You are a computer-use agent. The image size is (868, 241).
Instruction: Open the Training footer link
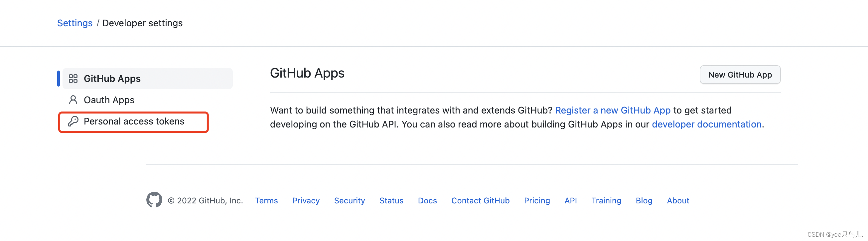point(606,200)
